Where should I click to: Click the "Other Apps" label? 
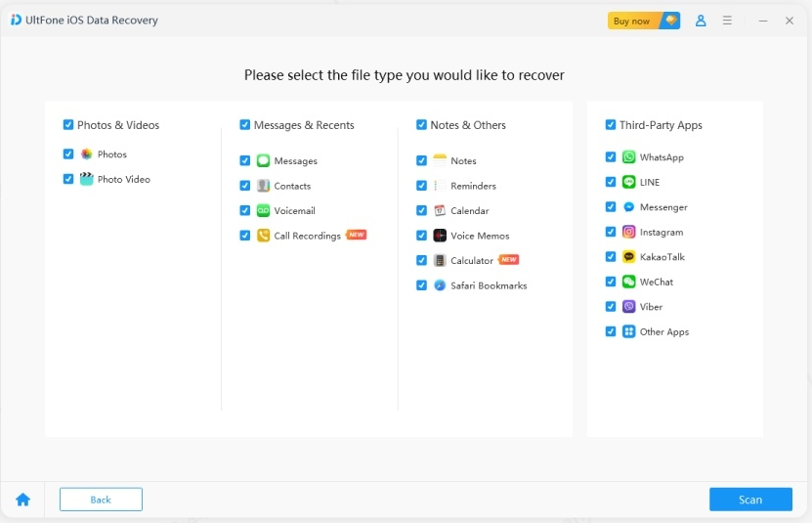tap(664, 331)
